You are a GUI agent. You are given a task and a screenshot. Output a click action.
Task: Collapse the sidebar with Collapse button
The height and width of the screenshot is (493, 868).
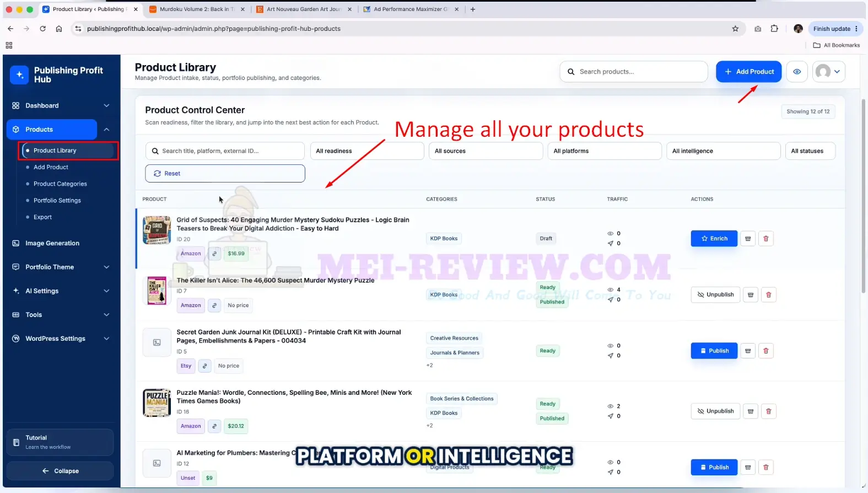(x=60, y=471)
